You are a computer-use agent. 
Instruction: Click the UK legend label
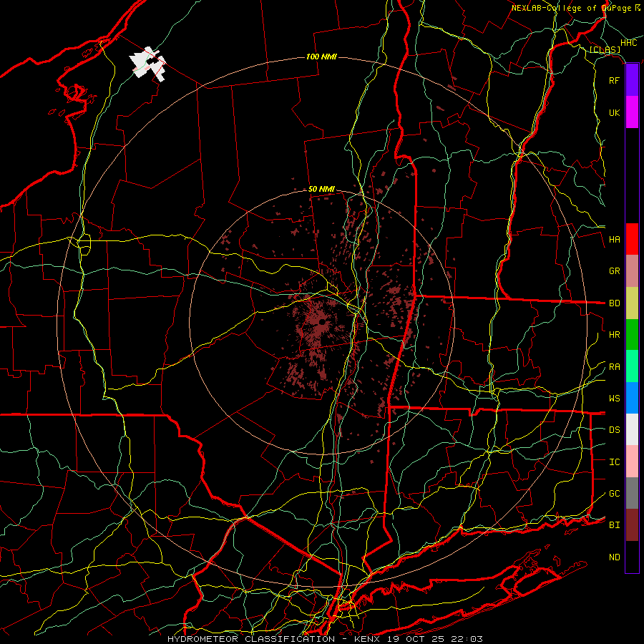[x=615, y=112]
